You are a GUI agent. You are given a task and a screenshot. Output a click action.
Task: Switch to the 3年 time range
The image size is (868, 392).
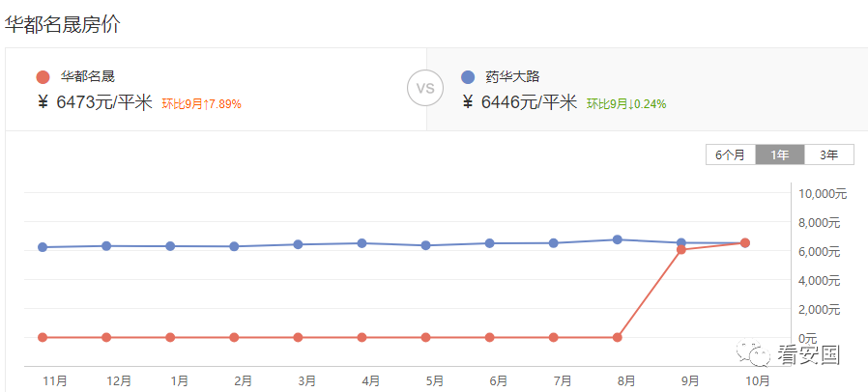pos(828,154)
